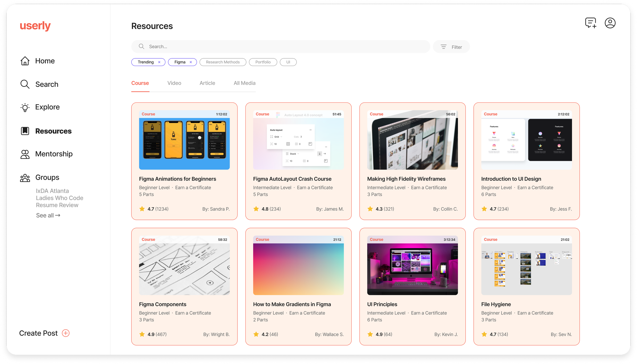Open the Filter options
The image size is (637, 364).
(451, 47)
